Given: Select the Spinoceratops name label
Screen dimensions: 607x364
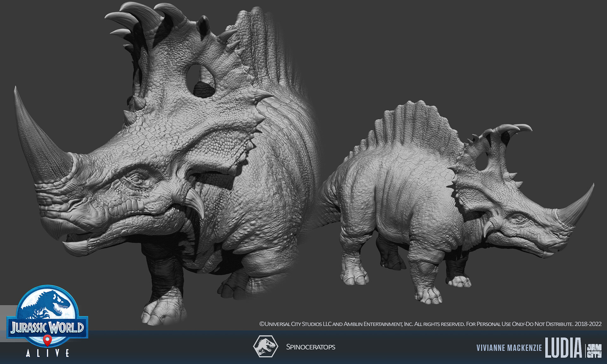Looking at the screenshot, I should 310,347.
